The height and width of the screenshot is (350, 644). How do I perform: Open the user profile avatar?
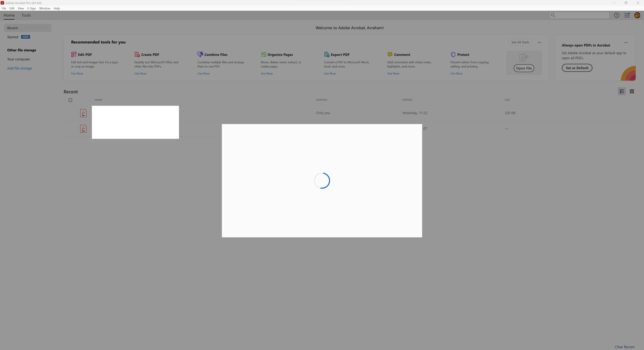click(x=637, y=15)
